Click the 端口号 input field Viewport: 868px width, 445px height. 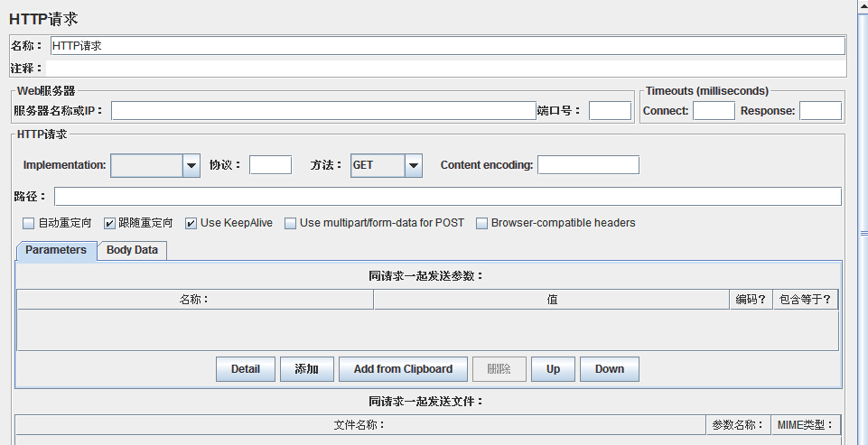coord(610,111)
